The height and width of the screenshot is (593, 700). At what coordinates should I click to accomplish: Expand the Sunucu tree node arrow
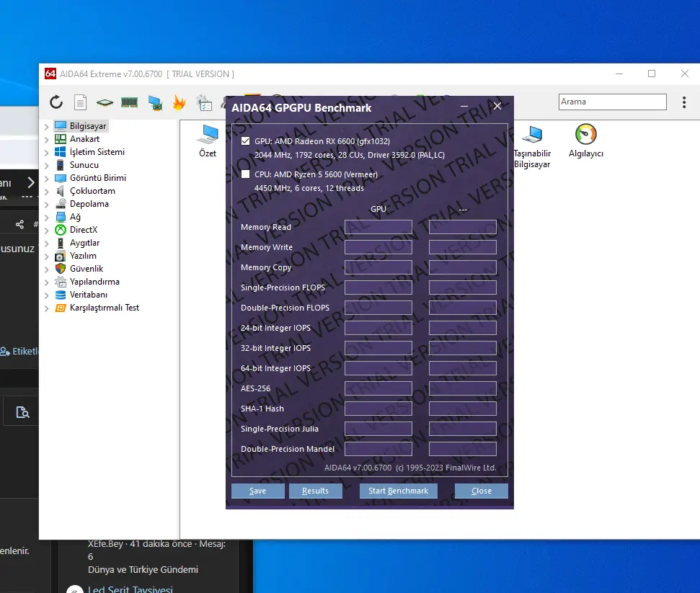(46, 166)
